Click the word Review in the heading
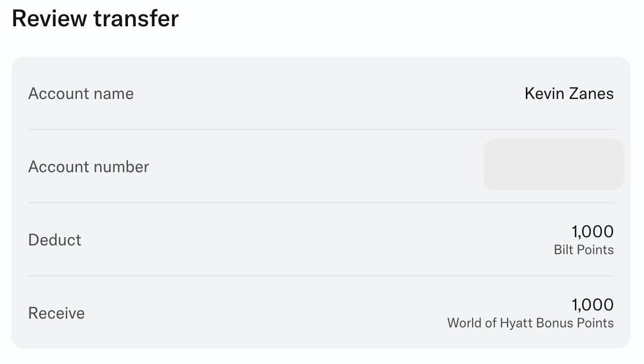The height and width of the screenshot is (364, 644). [x=50, y=19]
